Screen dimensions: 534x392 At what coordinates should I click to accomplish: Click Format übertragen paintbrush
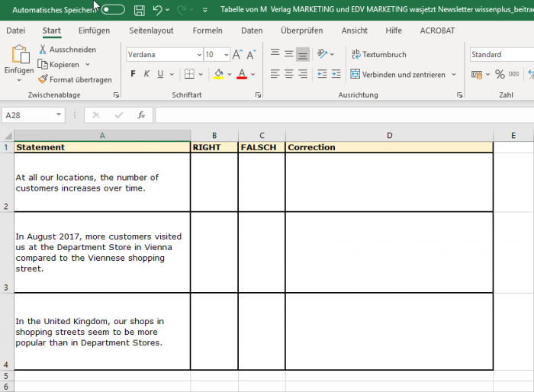[43, 79]
